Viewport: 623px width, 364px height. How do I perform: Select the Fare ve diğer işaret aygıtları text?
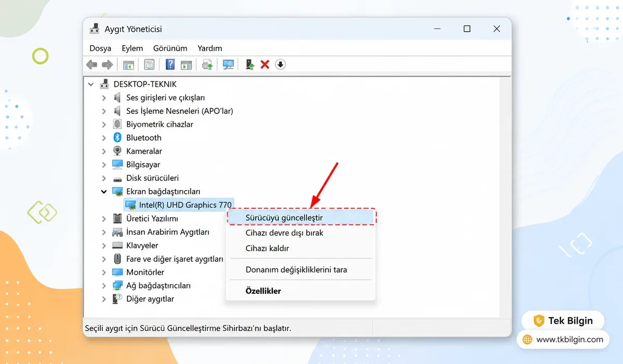(x=175, y=259)
